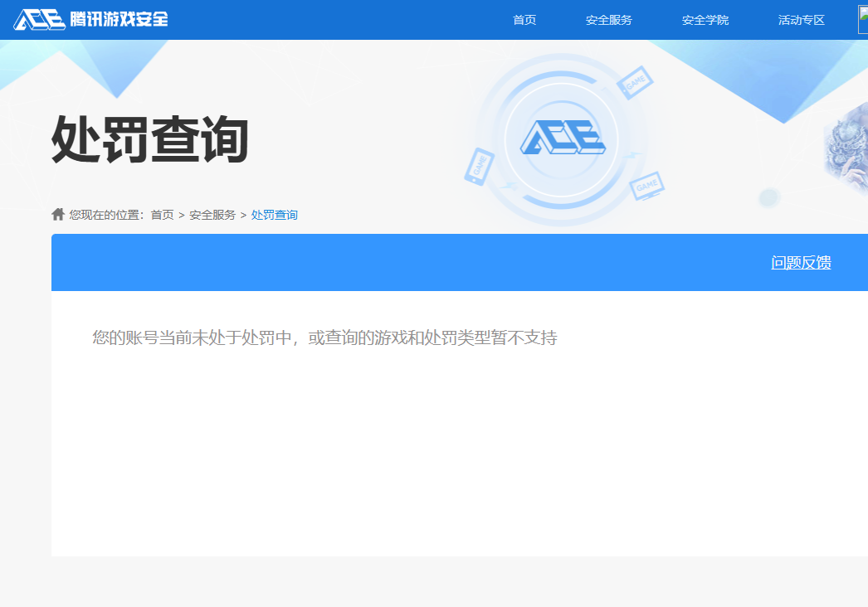The image size is (868, 607).
Task: Open the 安全服务 navigation menu item
Action: (x=612, y=20)
